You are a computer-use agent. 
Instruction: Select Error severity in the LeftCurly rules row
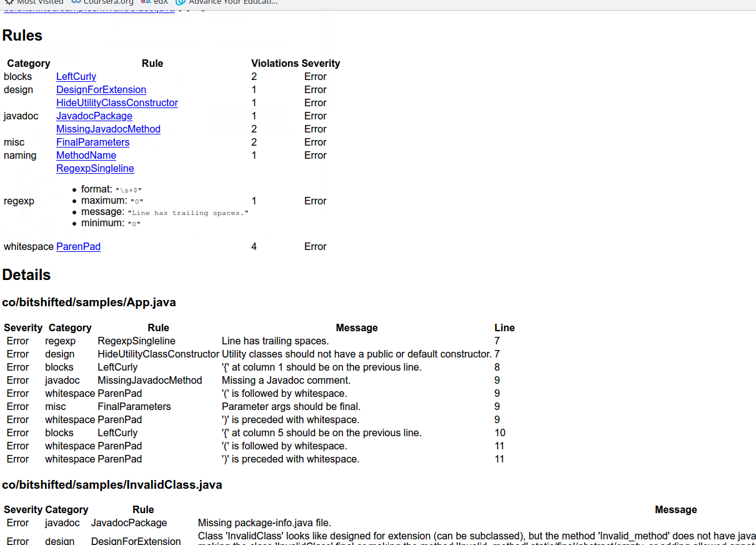pyautogui.click(x=316, y=76)
